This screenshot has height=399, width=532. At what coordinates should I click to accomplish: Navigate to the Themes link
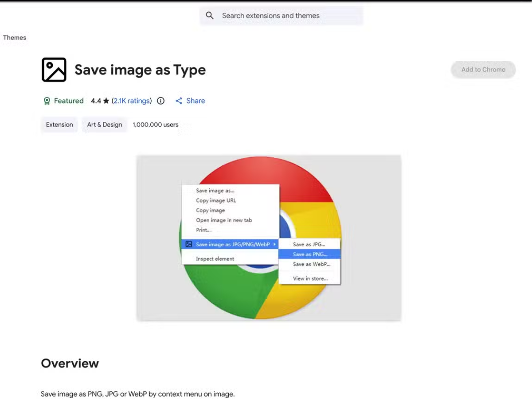tap(15, 38)
